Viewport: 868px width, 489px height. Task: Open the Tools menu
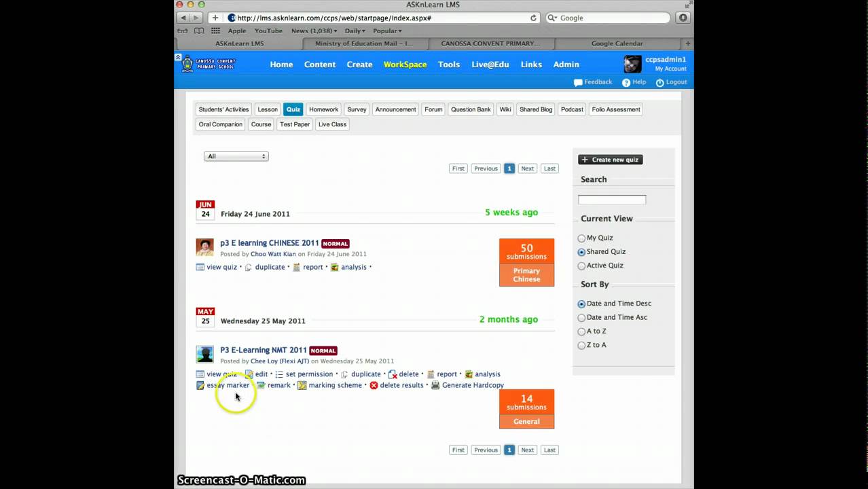pos(449,65)
